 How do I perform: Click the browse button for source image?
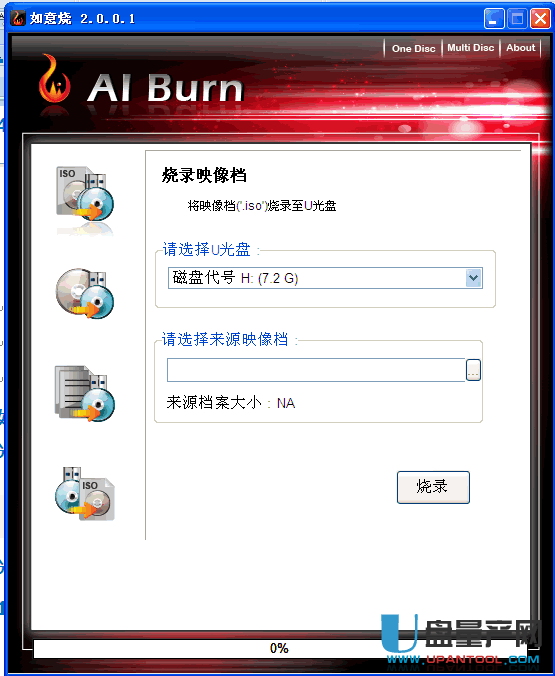click(473, 370)
